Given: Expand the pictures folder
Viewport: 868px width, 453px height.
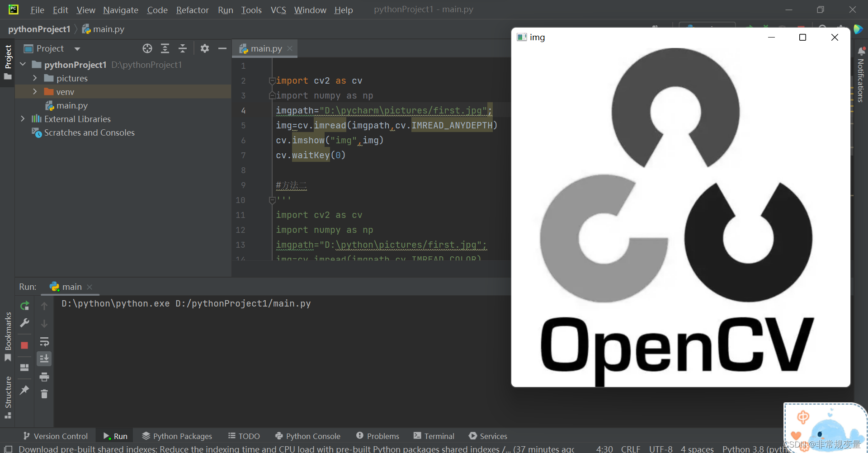Looking at the screenshot, I should [35, 78].
